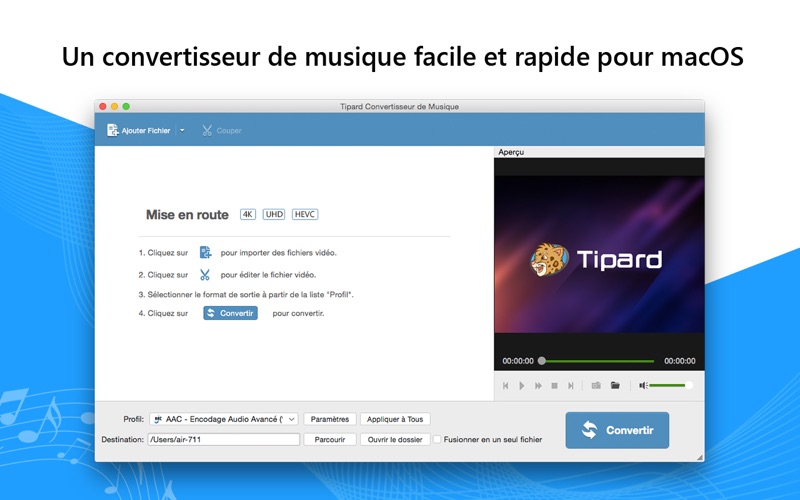Click the import file icon in step 1
Image resolution: width=800 pixels, height=500 pixels.
[x=205, y=252]
